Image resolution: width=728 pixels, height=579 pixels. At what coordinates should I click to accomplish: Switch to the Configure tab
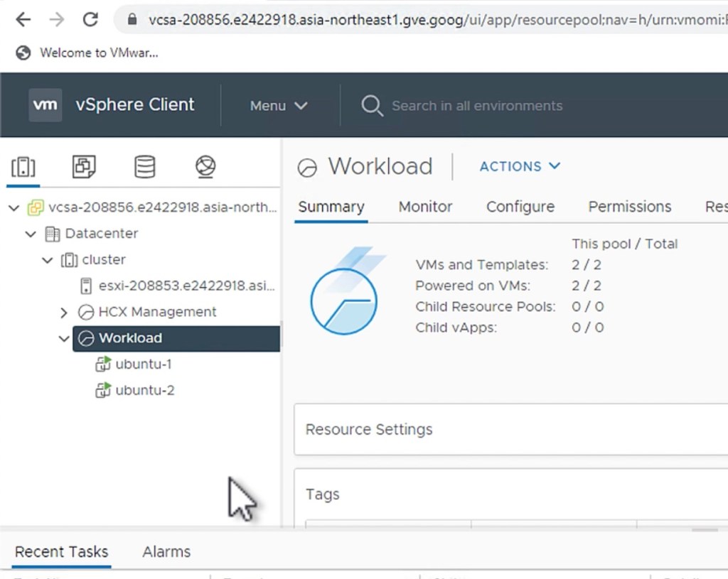pyautogui.click(x=520, y=207)
